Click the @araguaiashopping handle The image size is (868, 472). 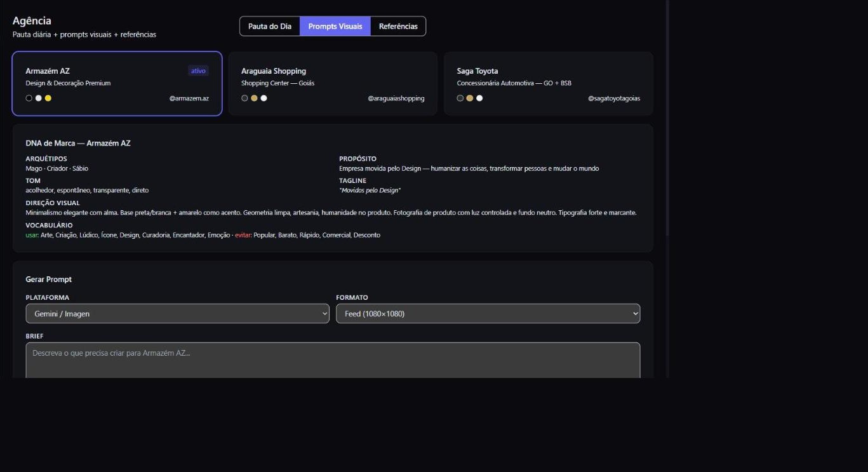[x=396, y=98]
